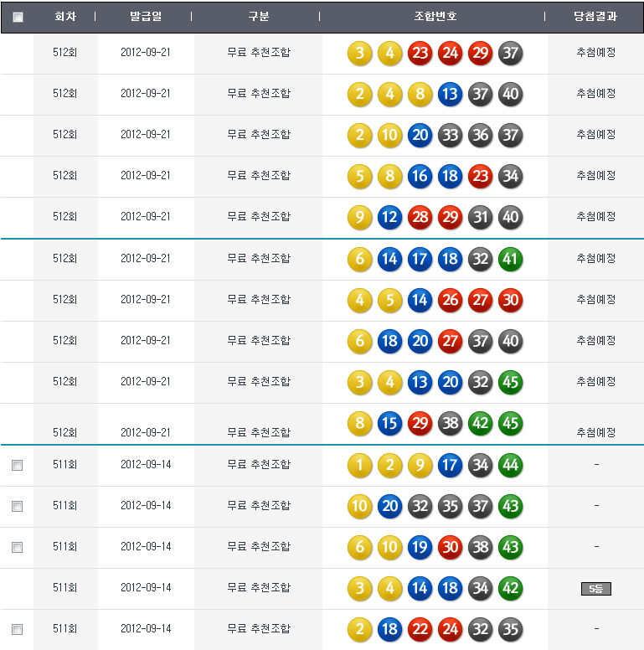Click the blue number 15 ball
The image size is (644, 650).
(389, 423)
